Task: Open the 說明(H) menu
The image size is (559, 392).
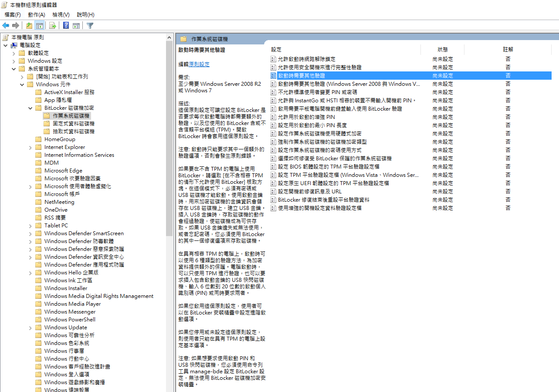Action: tap(85, 14)
